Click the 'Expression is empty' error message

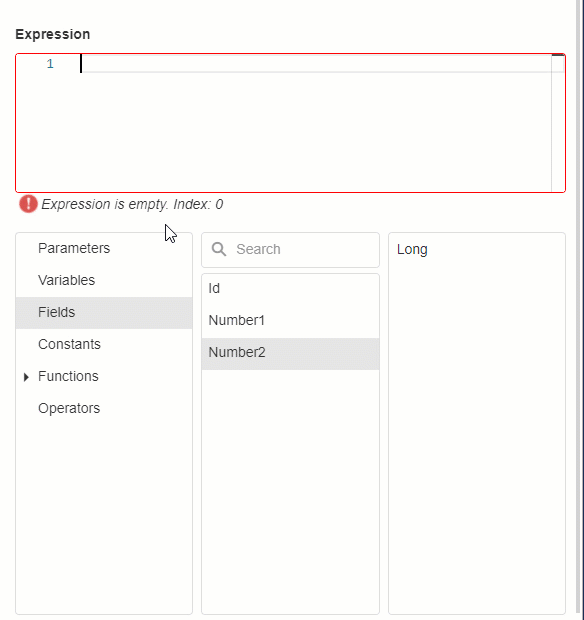pos(132,204)
